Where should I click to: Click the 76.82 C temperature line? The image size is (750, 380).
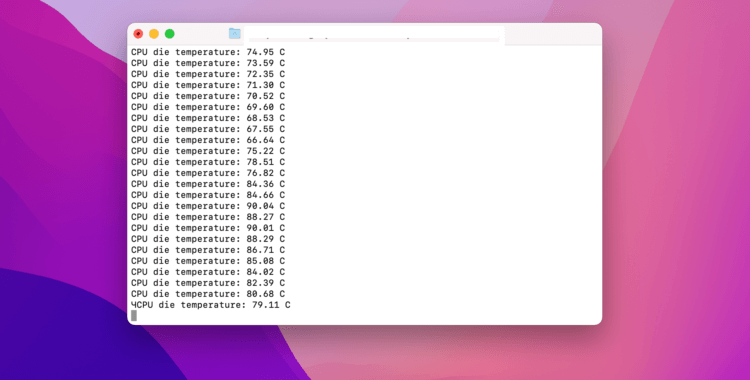pos(208,173)
